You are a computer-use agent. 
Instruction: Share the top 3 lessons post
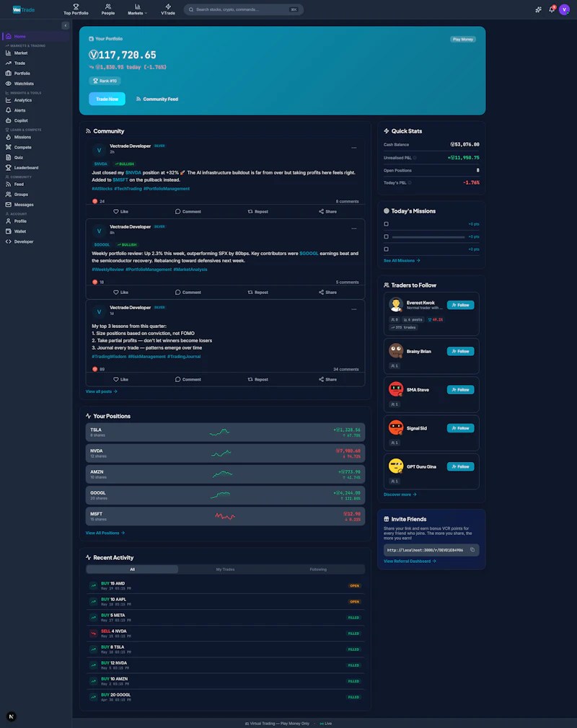pyautogui.click(x=327, y=379)
